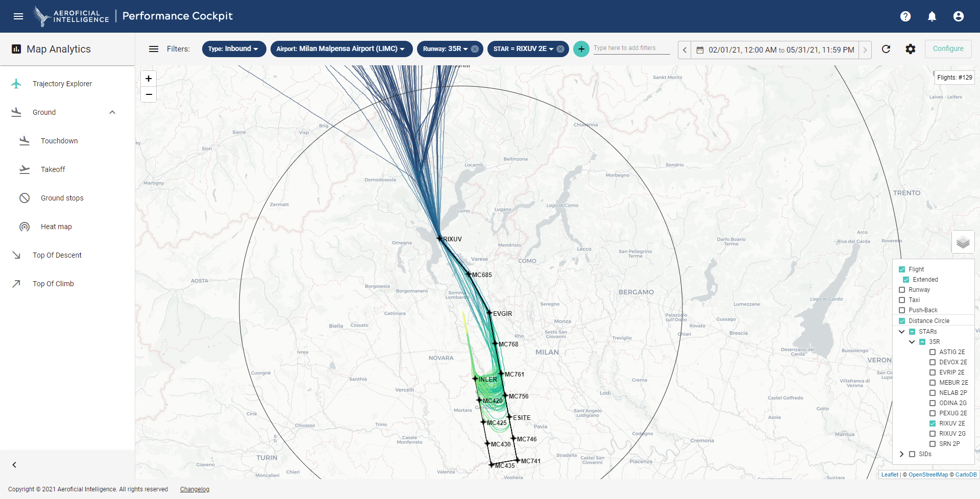Click the INLER waypoint marker

(475, 379)
